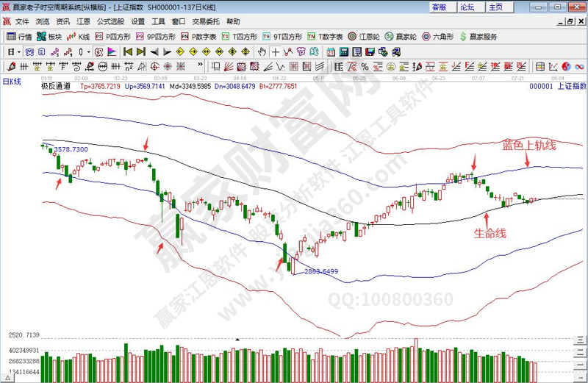588x383 pixels.
Task: Click the 客服 customer service link
Action: click(x=440, y=7)
